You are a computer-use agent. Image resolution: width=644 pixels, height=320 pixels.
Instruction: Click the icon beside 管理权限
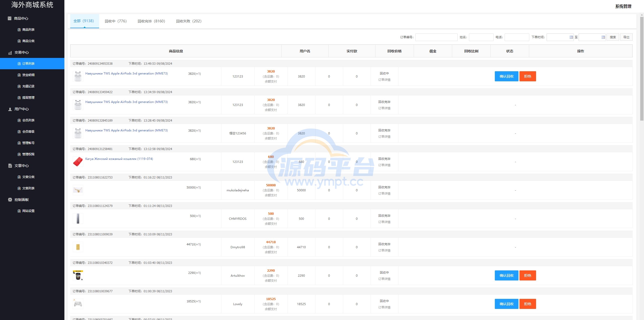tap(19, 154)
